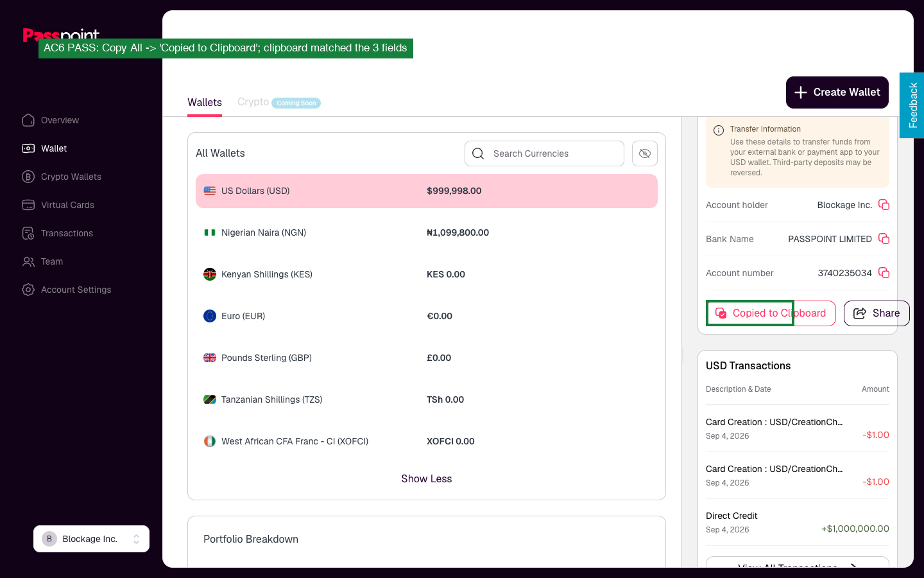Viewport: 924px width, 578px height.
Task: Click the Copied to Clipboard button
Action: 771,313
